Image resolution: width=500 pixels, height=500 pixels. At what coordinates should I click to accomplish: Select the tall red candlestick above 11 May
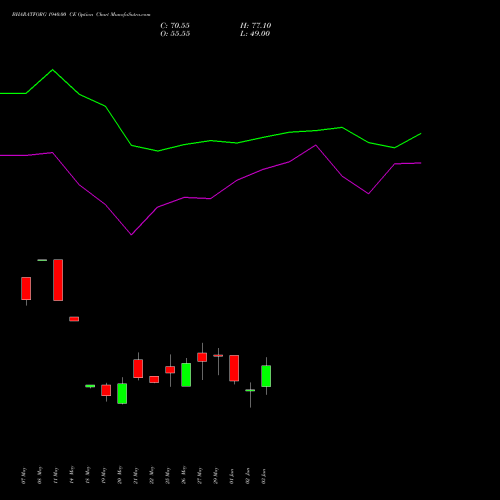point(58,280)
